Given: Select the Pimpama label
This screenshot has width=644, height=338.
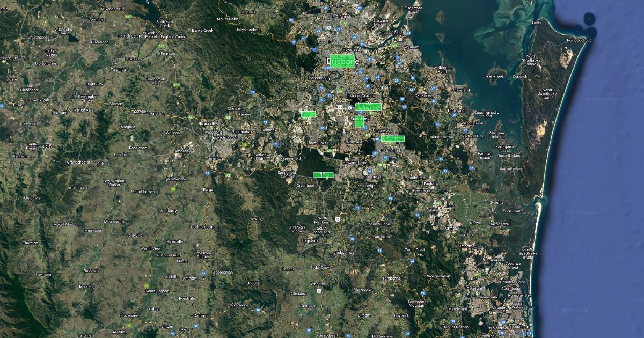Looking at the screenshot, I should (x=466, y=246).
